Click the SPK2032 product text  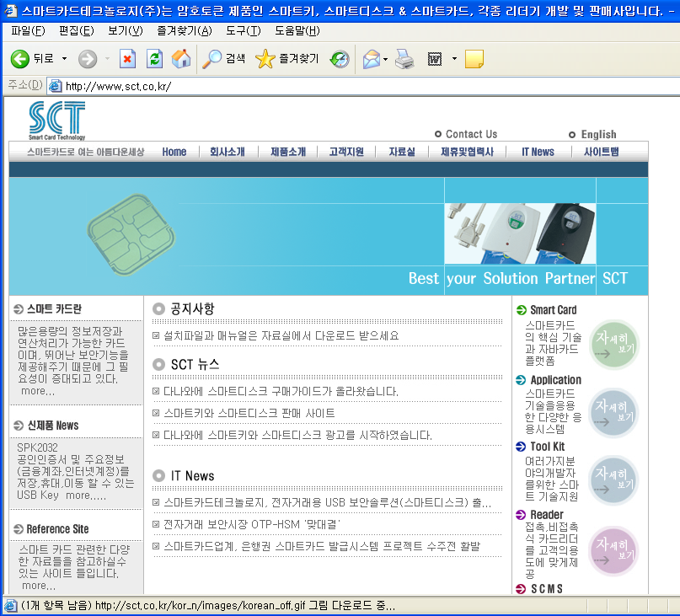[37, 447]
